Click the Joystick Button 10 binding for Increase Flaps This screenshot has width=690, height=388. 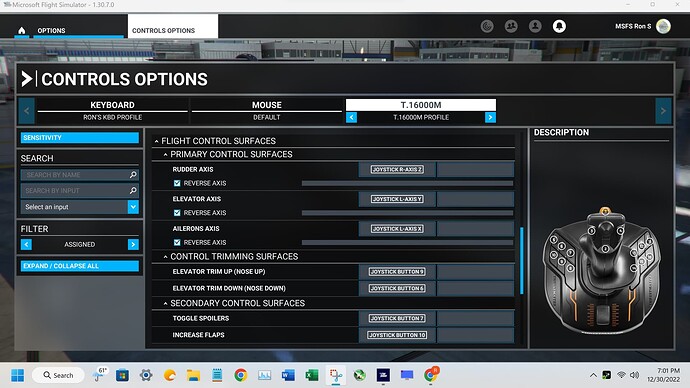point(397,335)
